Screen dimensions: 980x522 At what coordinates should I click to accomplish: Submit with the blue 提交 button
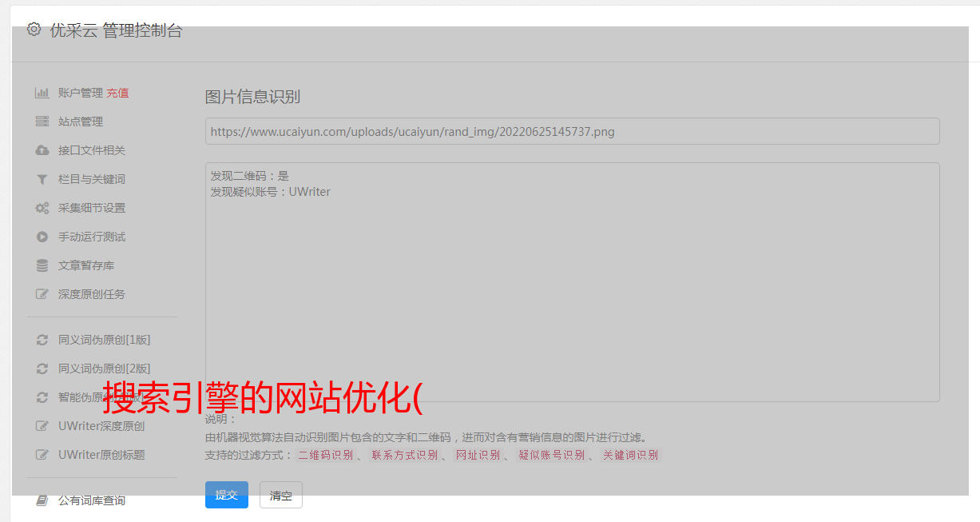coord(227,495)
